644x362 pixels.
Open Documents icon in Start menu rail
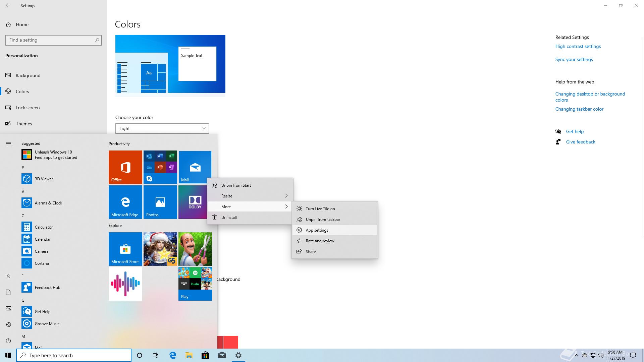(8, 292)
